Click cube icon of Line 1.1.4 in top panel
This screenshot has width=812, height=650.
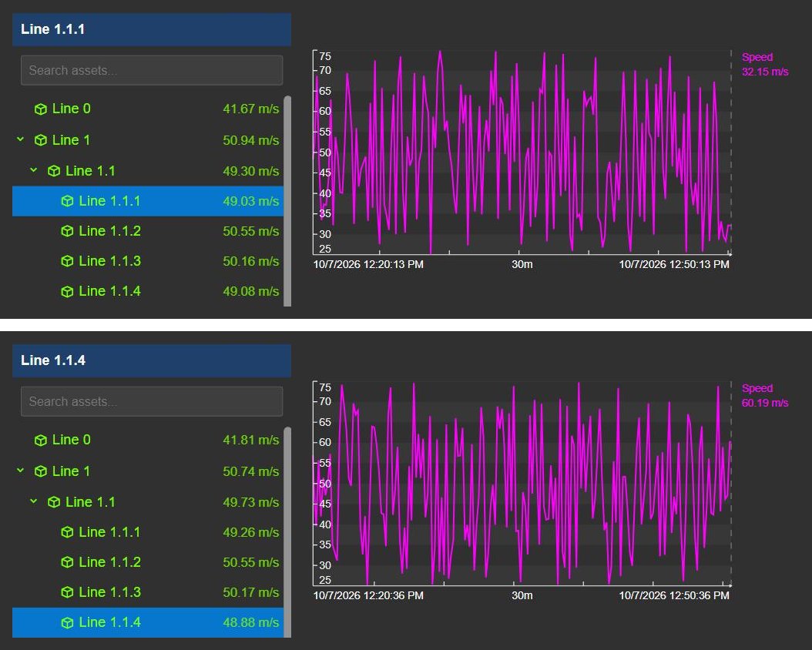[67, 291]
